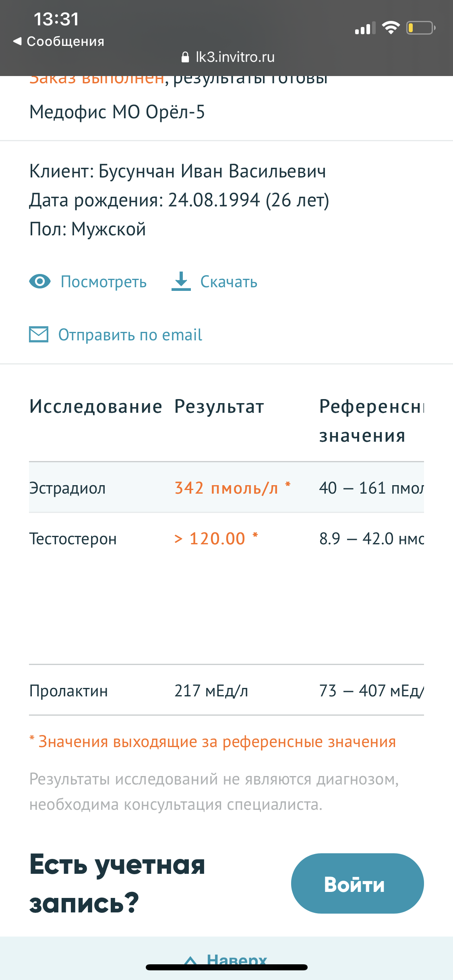The image size is (453, 980).
Task: Select the Эстрадиол result row
Action: point(226,488)
